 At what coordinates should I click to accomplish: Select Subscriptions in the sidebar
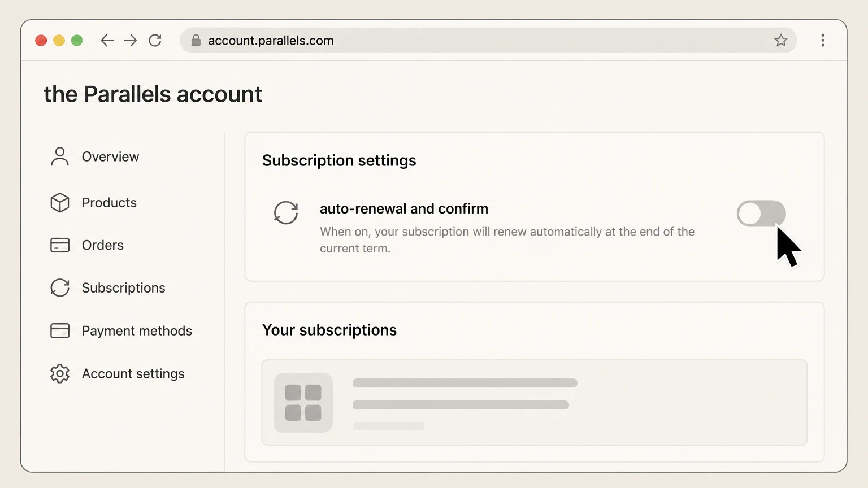[x=123, y=288]
